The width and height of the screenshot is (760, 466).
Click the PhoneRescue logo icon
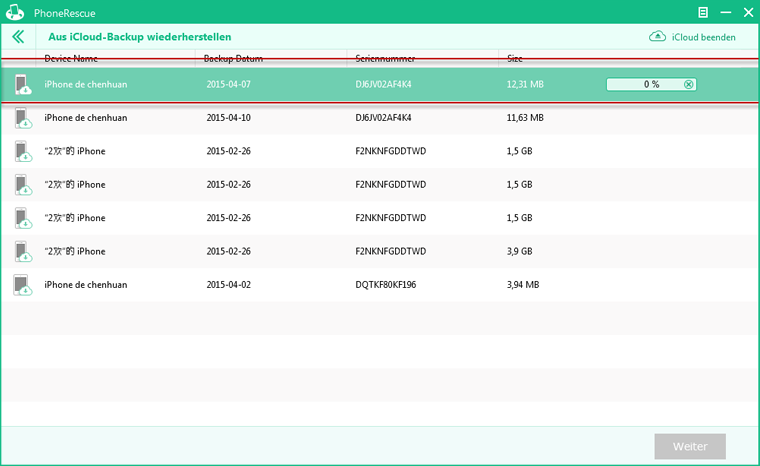(15, 13)
